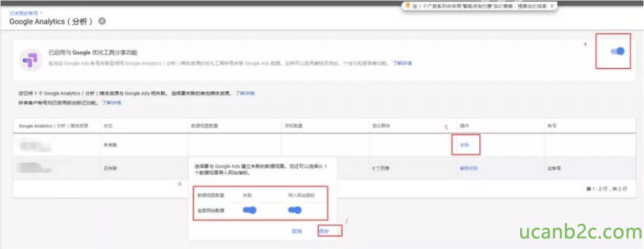The image size is (644, 249).
Task: Open 了解详情 link after 选择要关联的其他媒体资源
Action: (245, 93)
